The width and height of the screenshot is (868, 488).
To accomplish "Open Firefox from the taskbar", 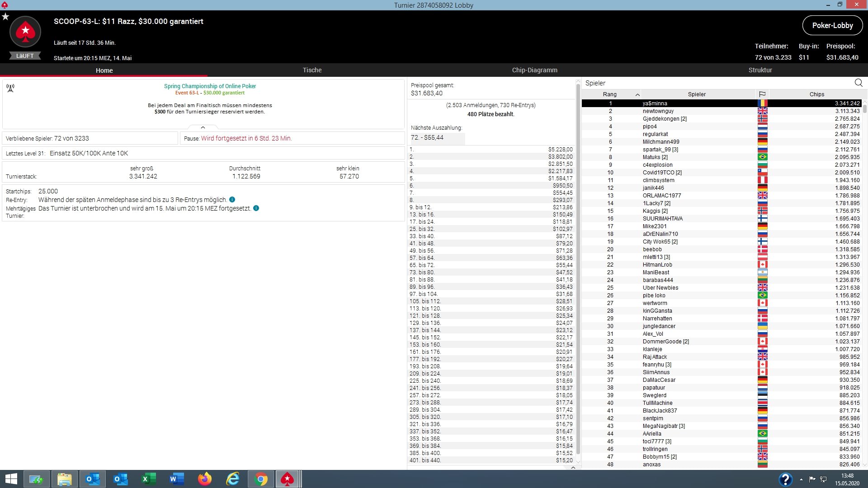I will click(x=205, y=479).
